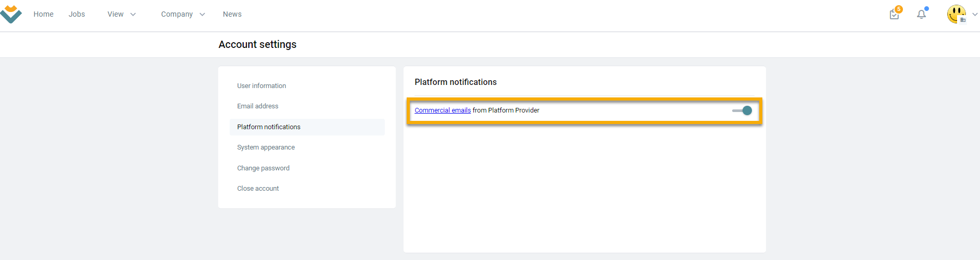Expand the Company dropdown menu
This screenshot has height=260, width=980.
183,14
